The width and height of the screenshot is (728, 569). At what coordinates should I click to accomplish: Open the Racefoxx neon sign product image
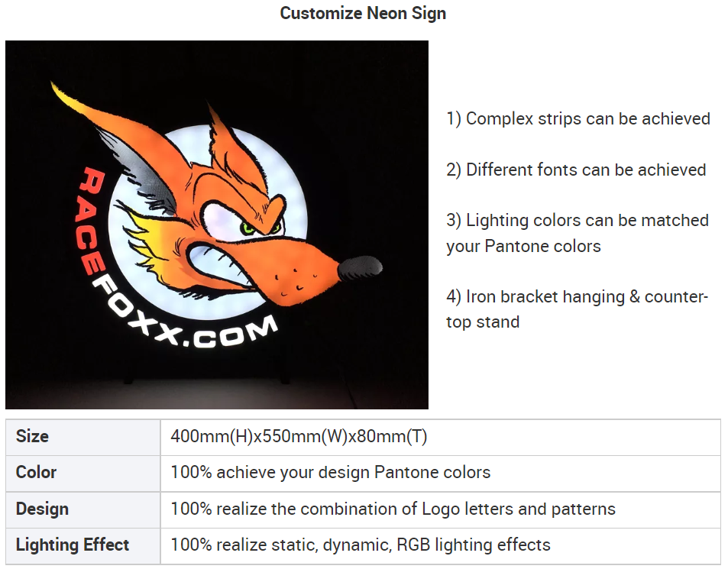click(217, 225)
